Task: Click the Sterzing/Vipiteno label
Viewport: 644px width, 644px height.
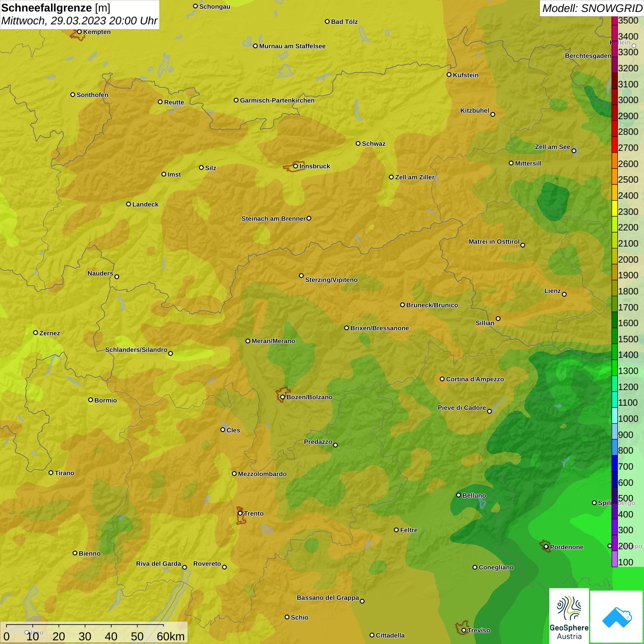Action: coord(331,280)
